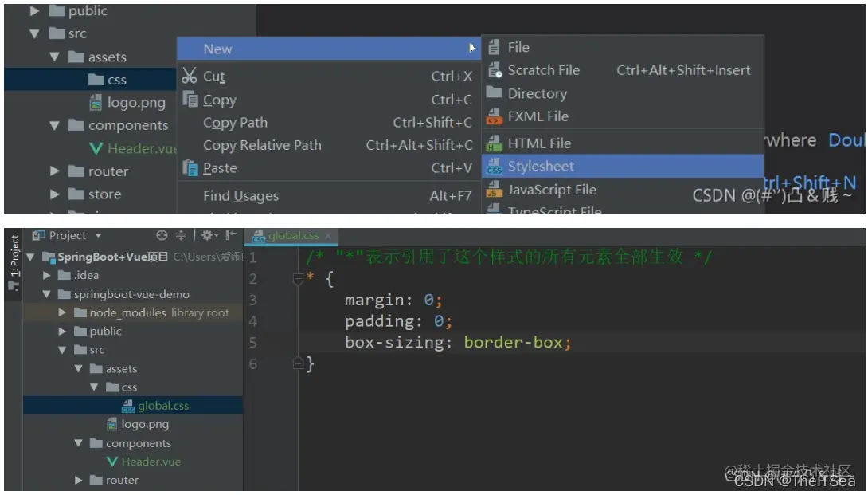The width and height of the screenshot is (868, 495).
Task: Click the scissors Cut icon in context menu
Action: (x=190, y=76)
